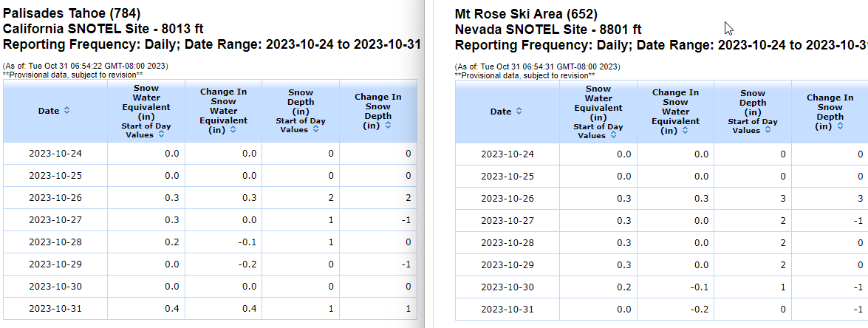Sort Palisades Tahoe table by Date
Image resolution: width=868 pixels, height=328 pixels.
point(67,111)
